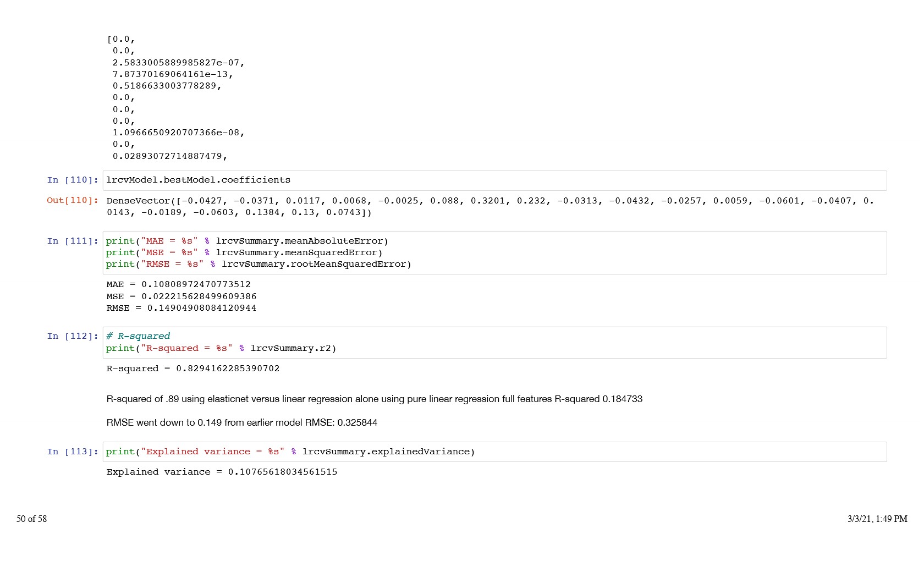Click the Explained variance output value
Image resolution: width=924 pixels, height=561 pixels.
point(222,472)
